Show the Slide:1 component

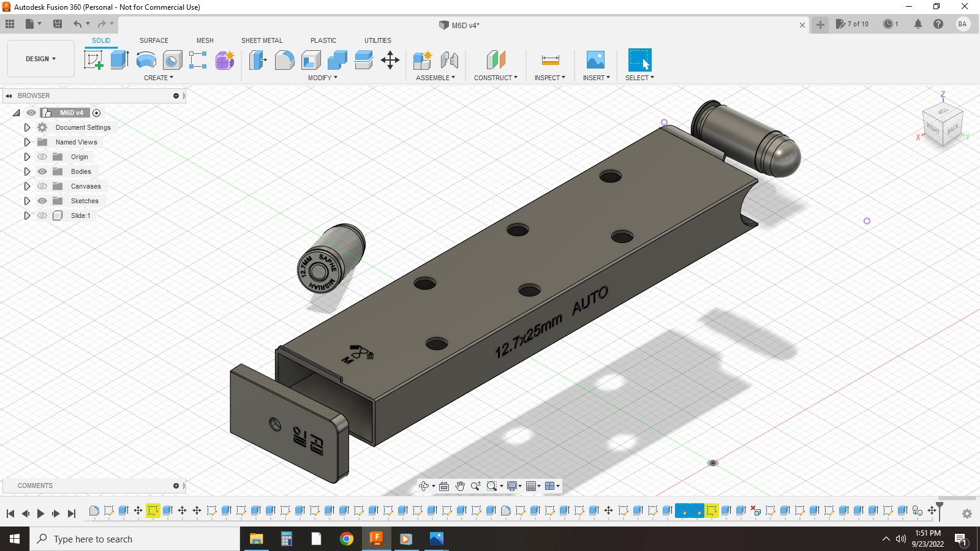coord(42,216)
